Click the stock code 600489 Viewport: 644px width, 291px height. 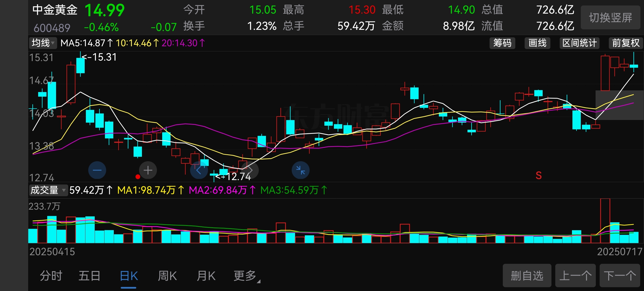[52, 28]
